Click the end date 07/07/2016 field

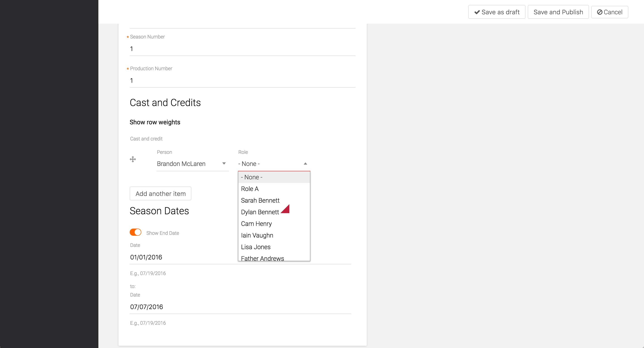(240, 307)
